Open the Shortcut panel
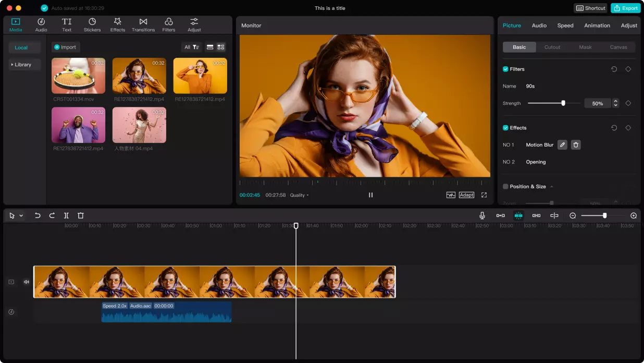 (590, 8)
